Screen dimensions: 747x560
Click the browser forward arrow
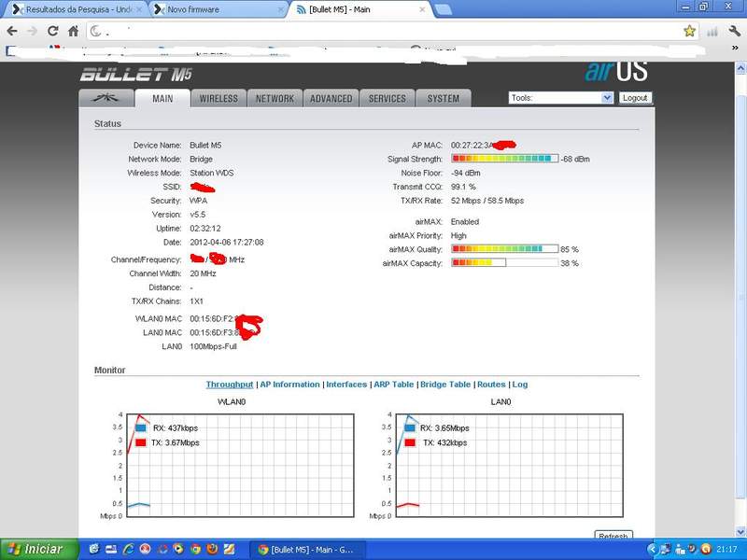click(x=33, y=32)
